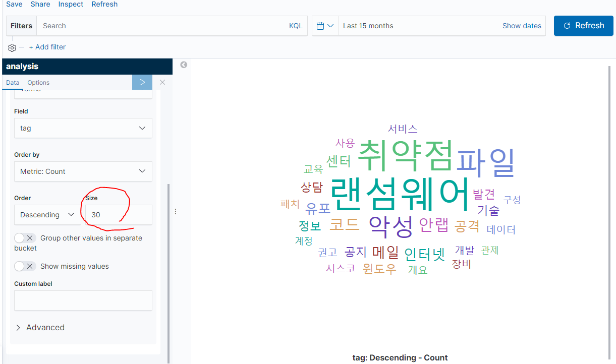Open the filter settings gear icon
Viewport: 616px width, 364px height.
pos(12,47)
